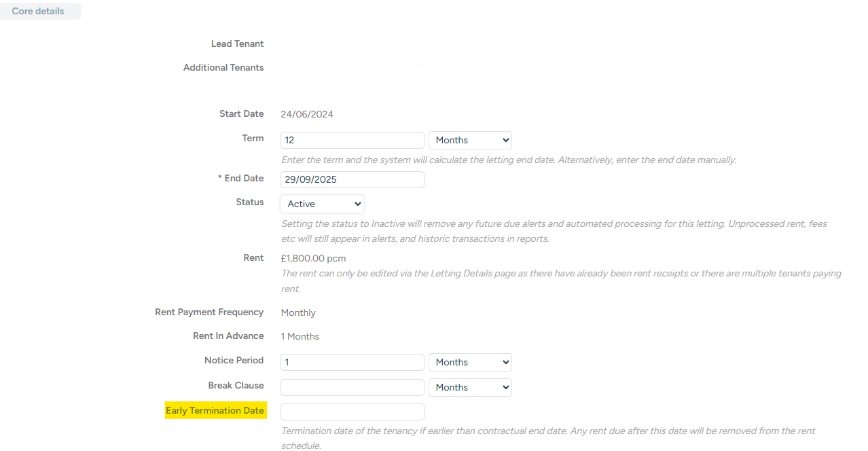The width and height of the screenshot is (868, 451).
Task: Click the End Date field label
Action: 240,178
